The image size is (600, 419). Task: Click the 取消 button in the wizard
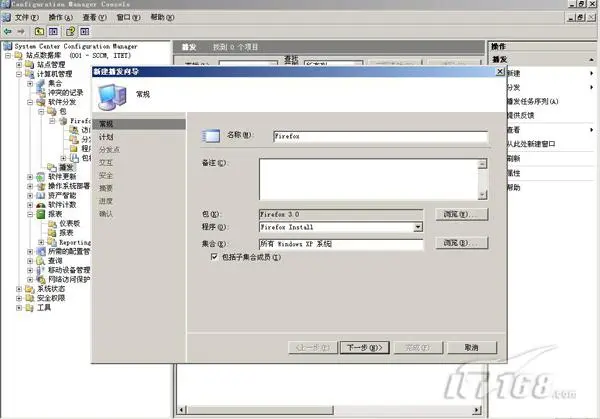pos(471,347)
